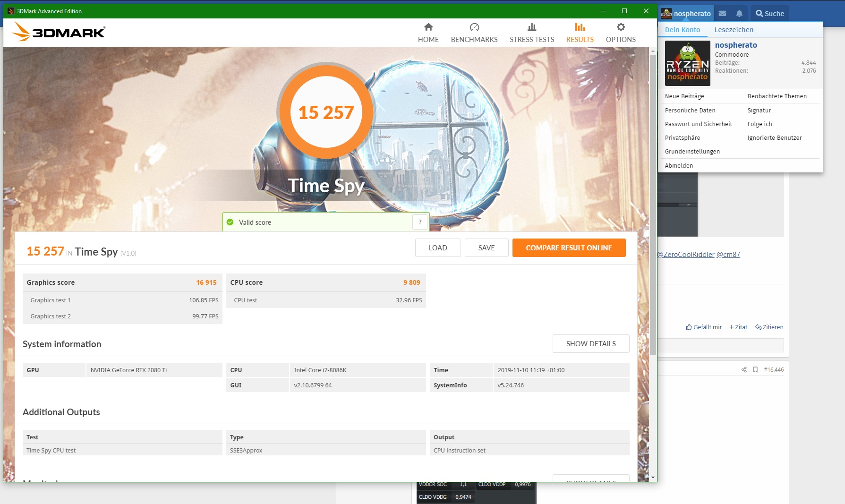Click the GUI v2.10.6799 64 value
The image size is (845, 504).
(358, 385)
